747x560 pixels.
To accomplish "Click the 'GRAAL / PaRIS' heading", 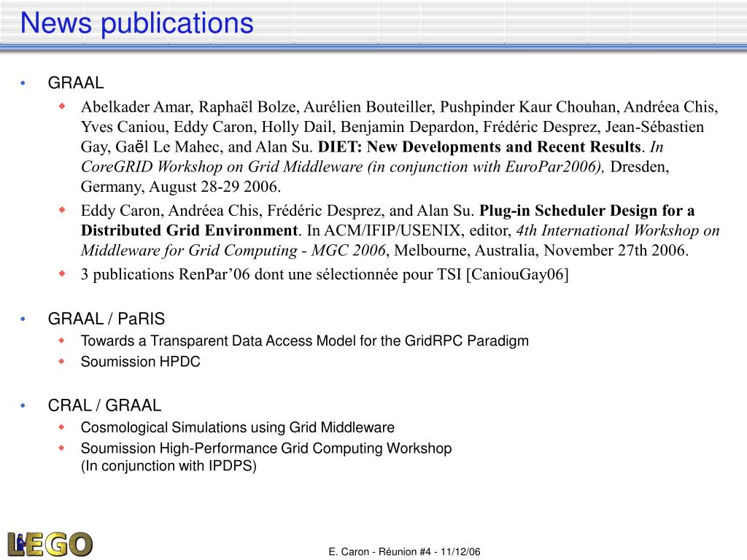I will (x=107, y=319).
